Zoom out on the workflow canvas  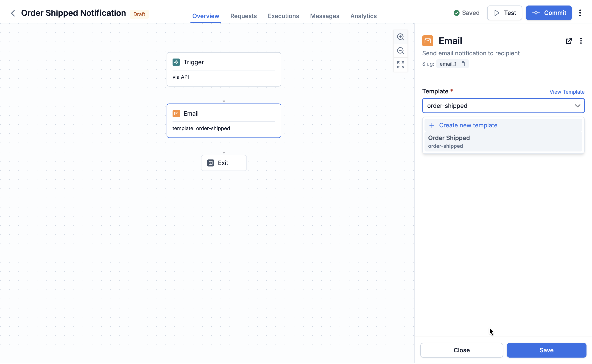pyautogui.click(x=400, y=51)
